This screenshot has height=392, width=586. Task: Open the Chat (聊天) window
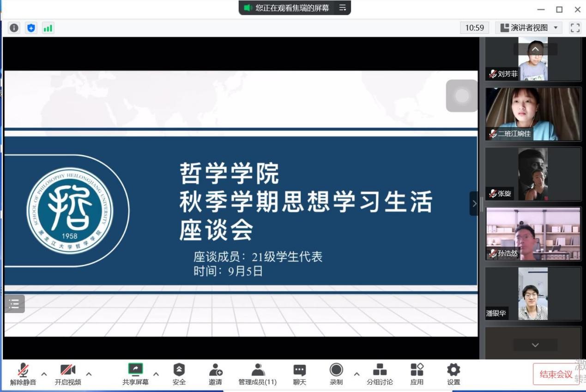300,374
